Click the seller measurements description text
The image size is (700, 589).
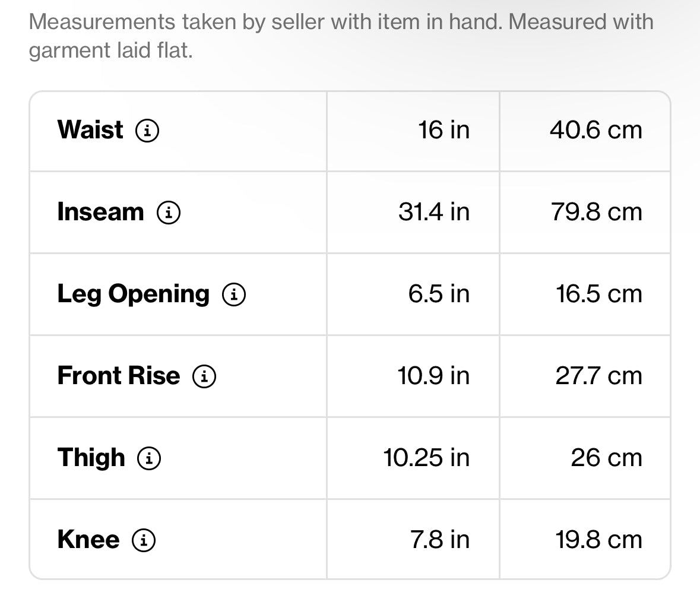click(341, 36)
